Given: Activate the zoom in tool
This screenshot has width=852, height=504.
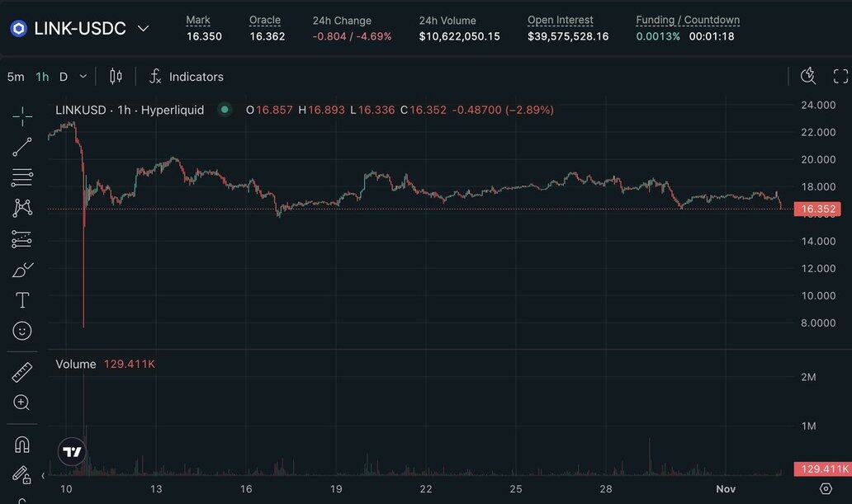Looking at the screenshot, I should click(x=22, y=403).
